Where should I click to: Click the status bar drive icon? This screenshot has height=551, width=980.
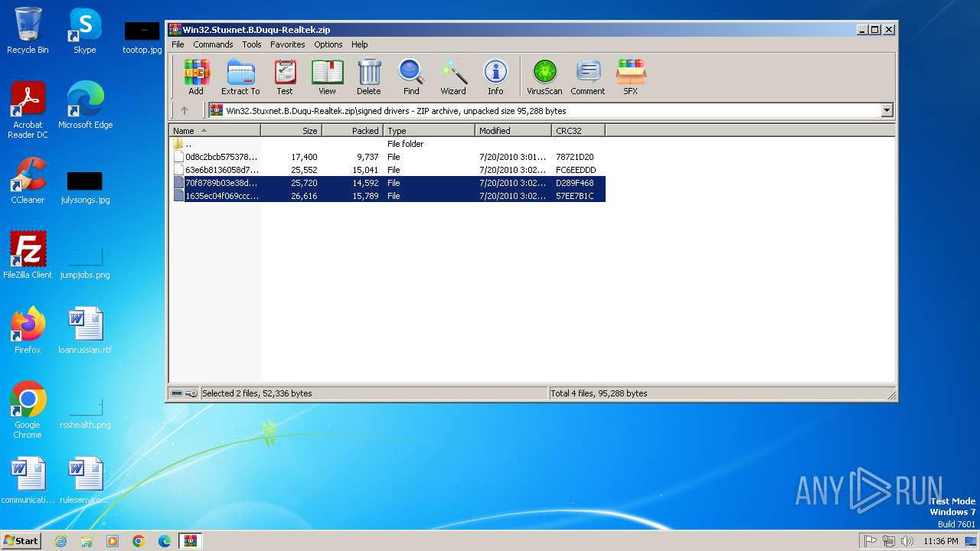178,393
